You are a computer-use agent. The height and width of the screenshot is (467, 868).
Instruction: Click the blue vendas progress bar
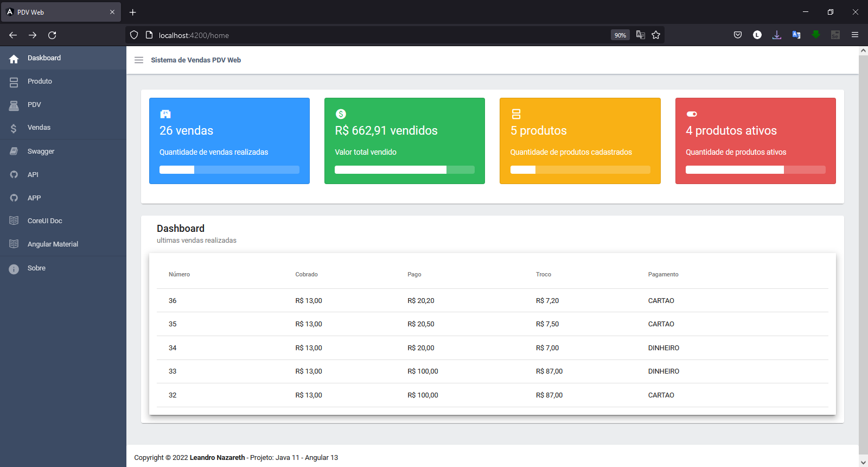coord(229,170)
